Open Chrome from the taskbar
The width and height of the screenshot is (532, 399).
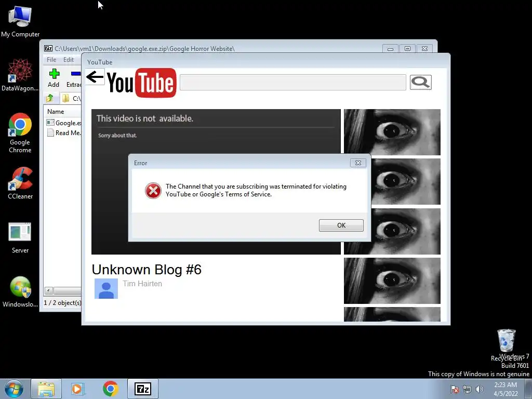point(110,389)
